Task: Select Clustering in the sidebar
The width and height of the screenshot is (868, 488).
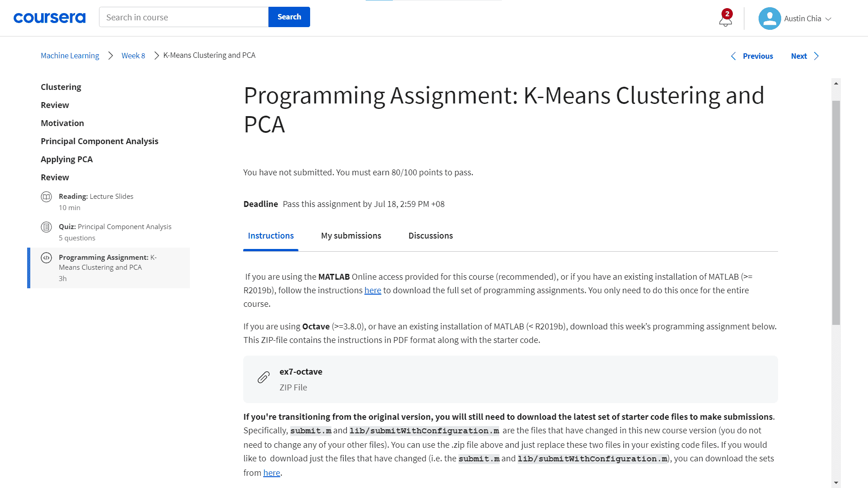Action: tap(61, 87)
